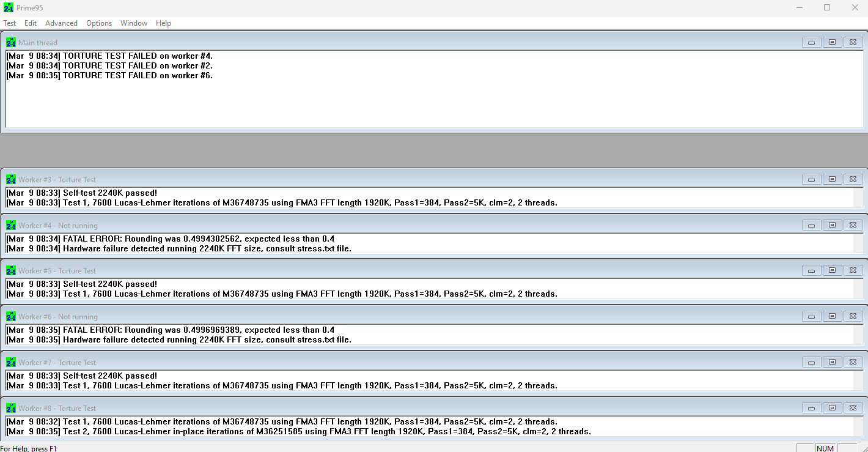Click the Worker #7 window icon
868x452 pixels.
click(11, 363)
